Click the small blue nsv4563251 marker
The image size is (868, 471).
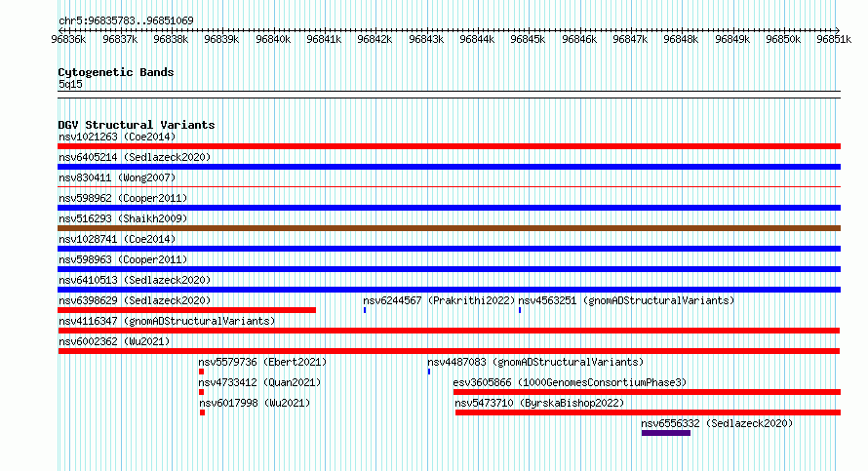(x=520, y=310)
